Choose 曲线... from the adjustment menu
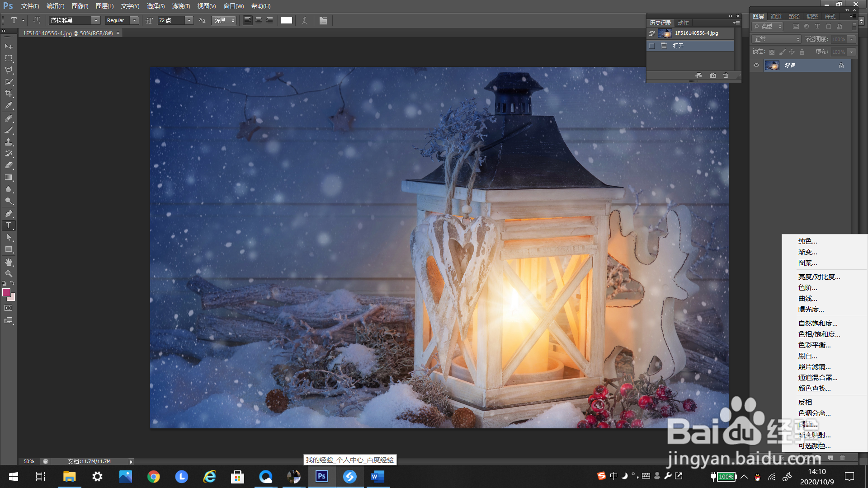The width and height of the screenshot is (868, 488). (x=807, y=299)
